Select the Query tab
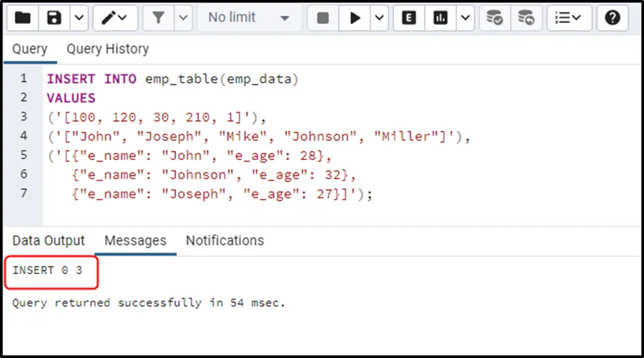This screenshot has height=358, width=644. tap(29, 49)
